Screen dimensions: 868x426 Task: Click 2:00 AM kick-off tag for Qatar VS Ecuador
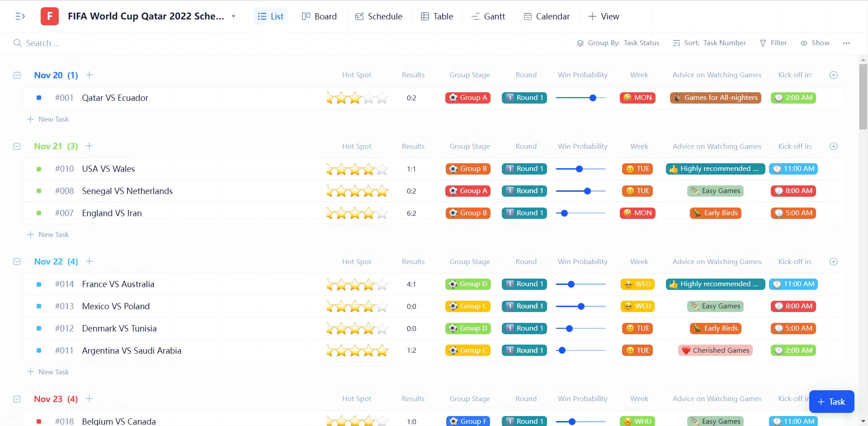[793, 98]
